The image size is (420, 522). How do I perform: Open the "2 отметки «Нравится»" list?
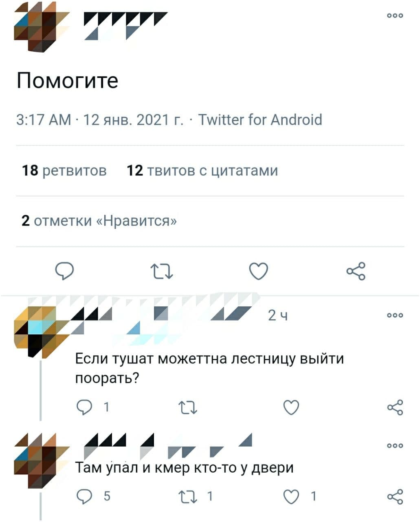(x=99, y=221)
